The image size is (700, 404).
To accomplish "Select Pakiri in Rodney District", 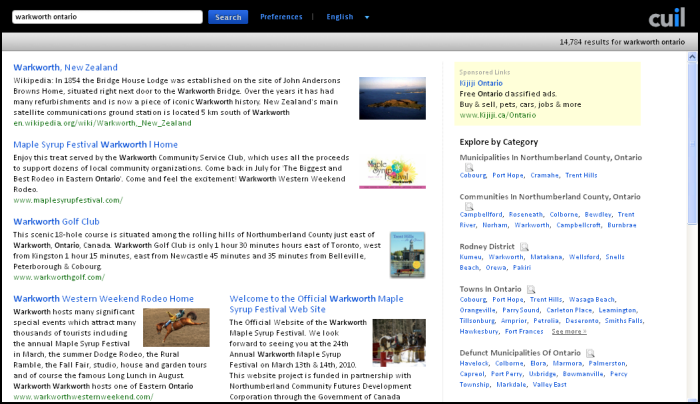I will pyautogui.click(x=522, y=268).
